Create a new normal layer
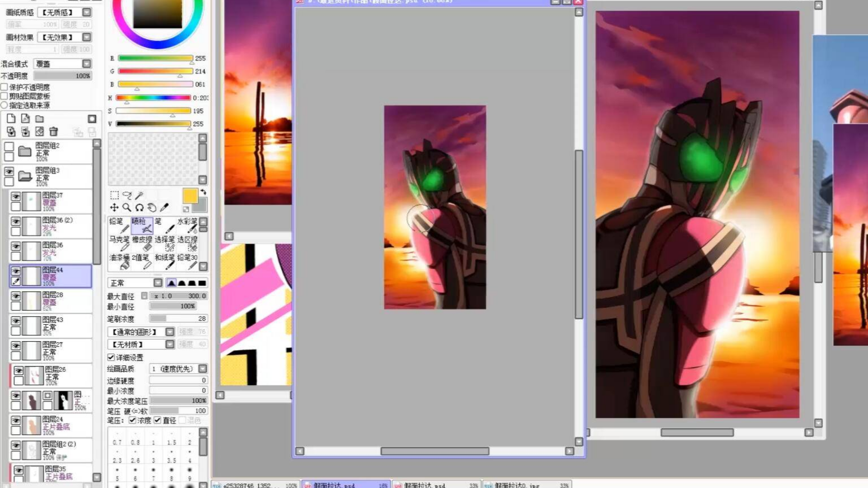This screenshot has width=868, height=488. (11, 118)
